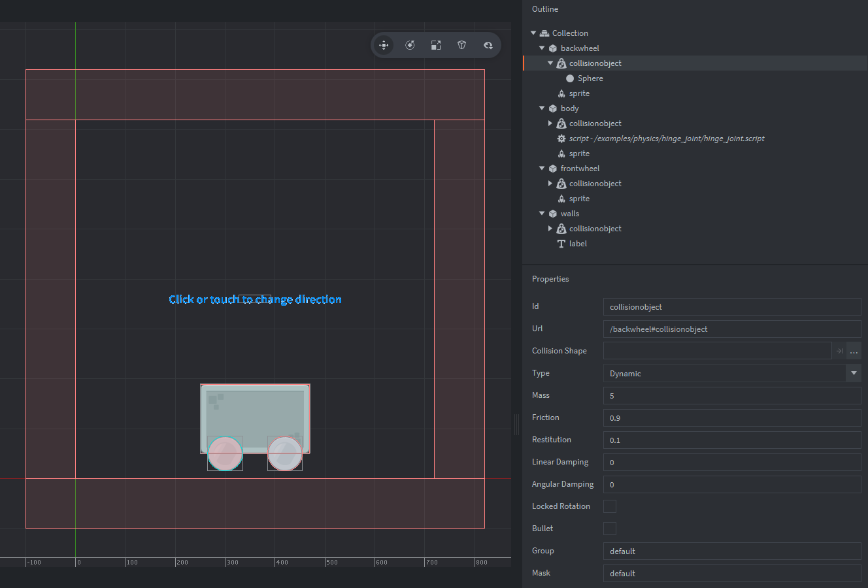The width and height of the screenshot is (868, 588).
Task: Enable the Locked Rotation checkbox
Action: click(x=609, y=506)
